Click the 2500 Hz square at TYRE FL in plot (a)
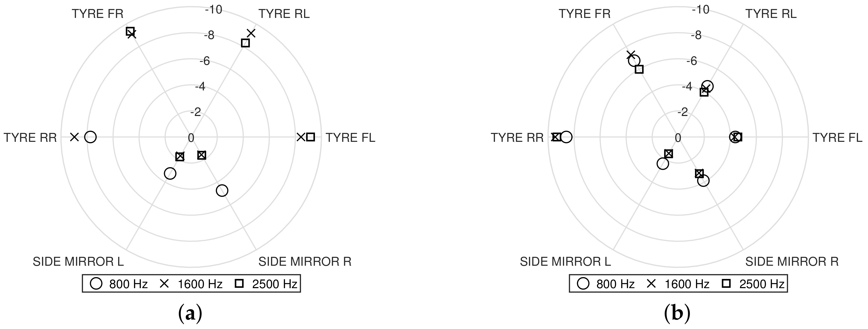The height and width of the screenshot is (329, 868). tap(311, 137)
